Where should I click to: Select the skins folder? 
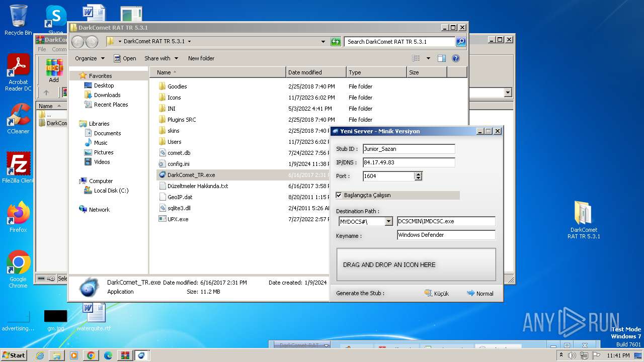(173, 131)
